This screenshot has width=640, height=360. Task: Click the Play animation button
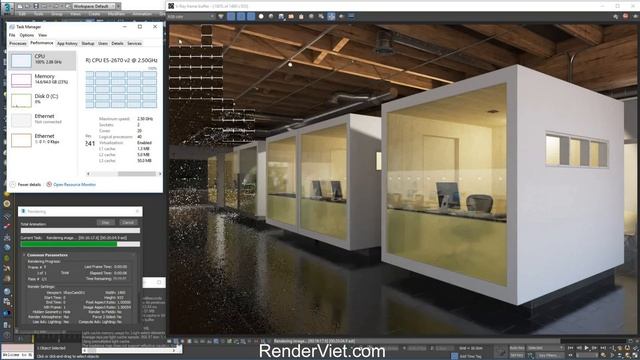[586, 348]
